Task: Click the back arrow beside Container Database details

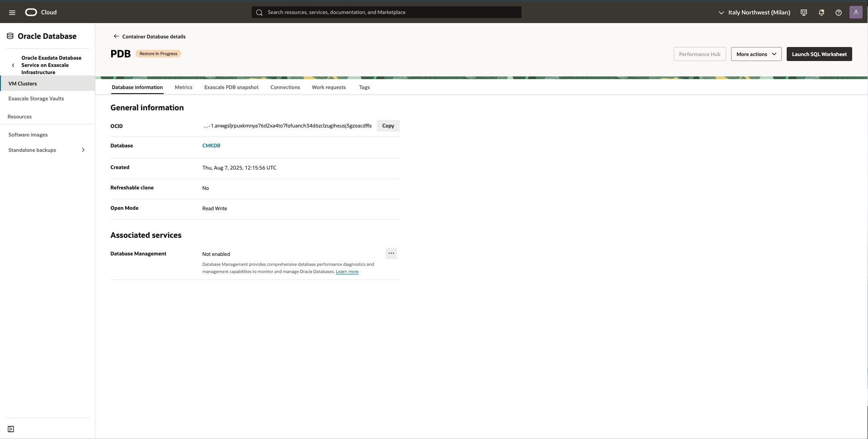Action: coord(116,36)
